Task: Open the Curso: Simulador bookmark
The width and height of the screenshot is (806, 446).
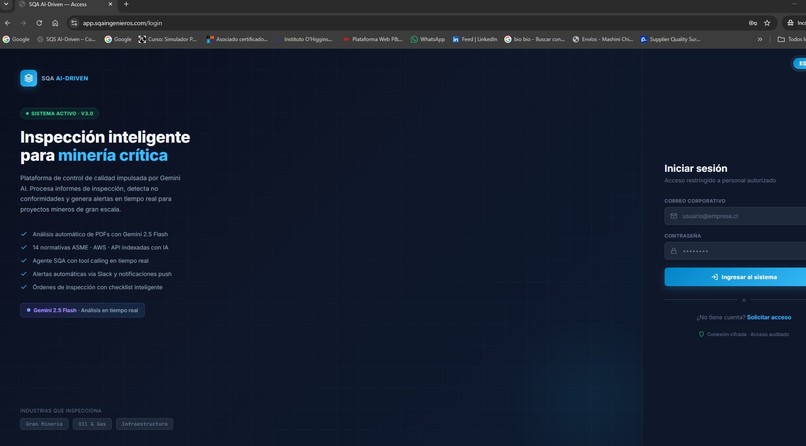Action: (x=168, y=39)
